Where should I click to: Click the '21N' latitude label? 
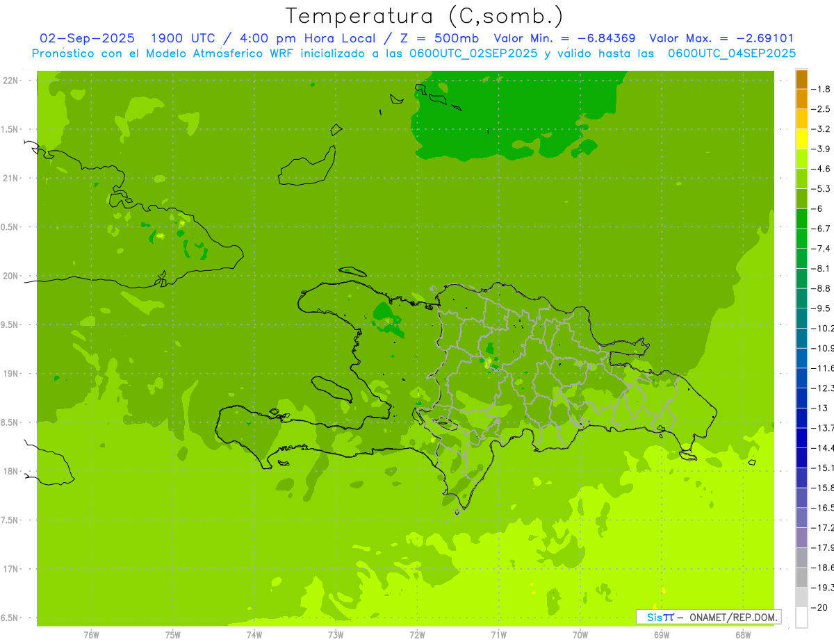[11, 179]
